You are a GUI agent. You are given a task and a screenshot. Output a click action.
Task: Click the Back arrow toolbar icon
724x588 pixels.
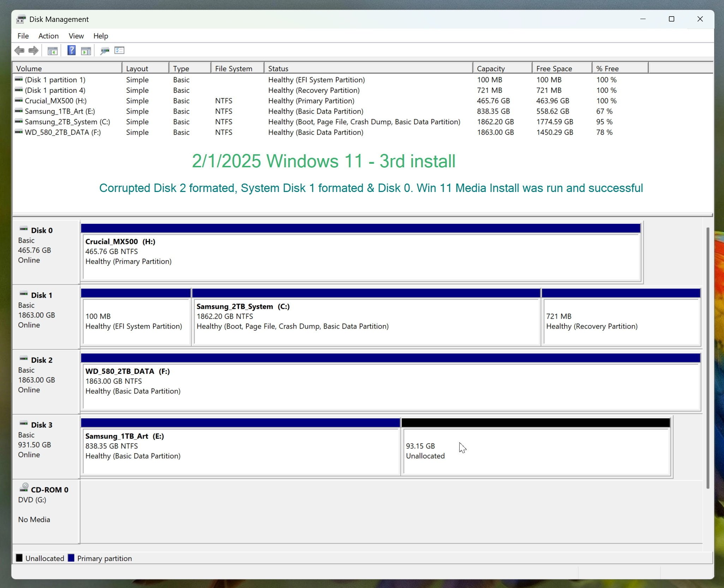tap(19, 51)
